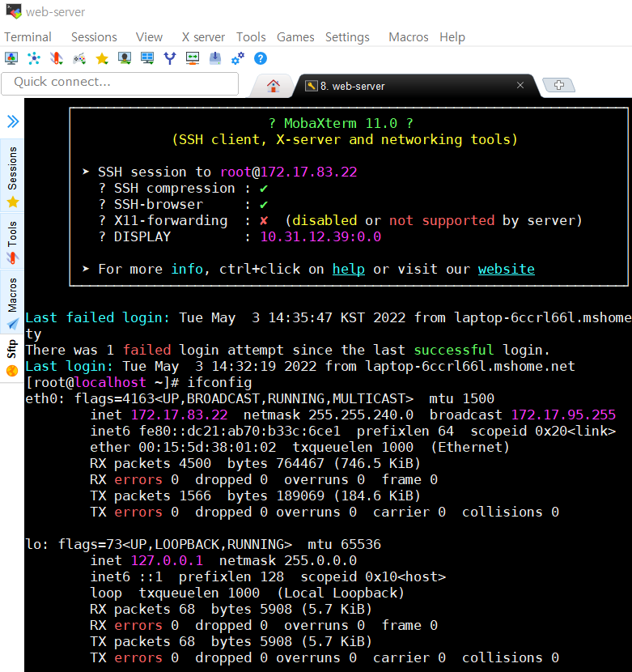Screen dimensions: 632x672
Task: Open the Terminal menu
Action: tap(28, 37)
